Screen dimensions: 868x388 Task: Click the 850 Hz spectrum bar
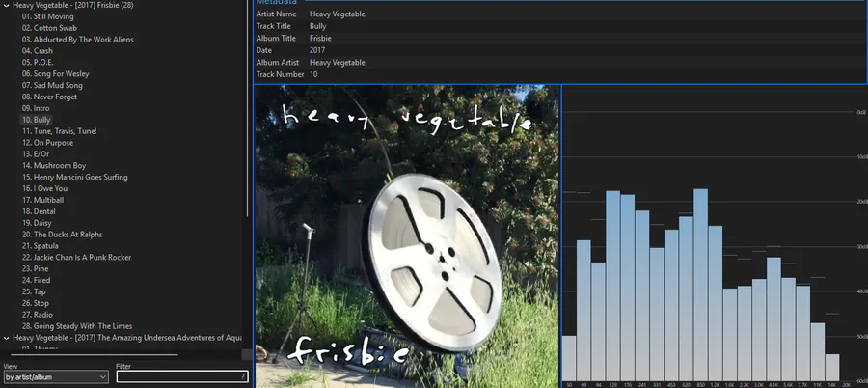pyautogui.click(x=700, y=285)
